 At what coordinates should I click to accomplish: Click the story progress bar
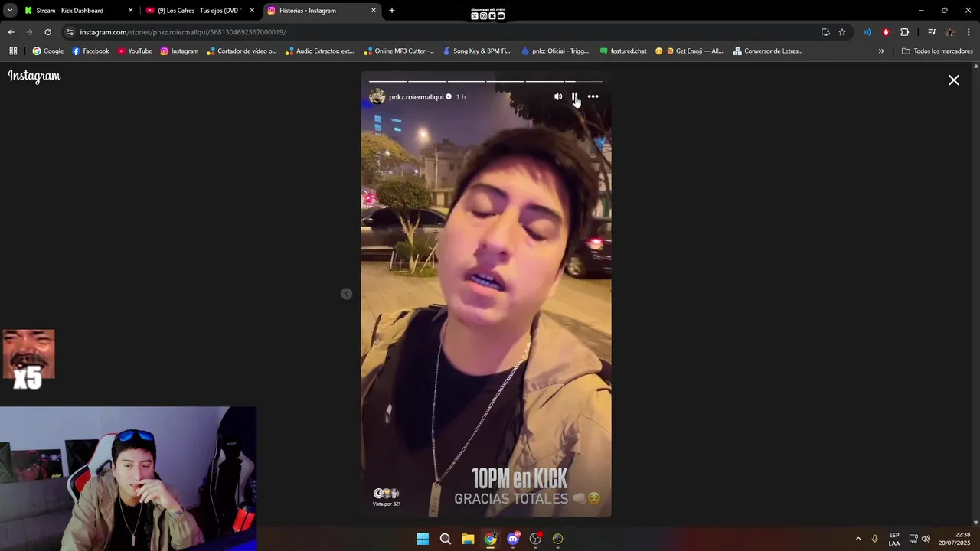click(486, 81)
